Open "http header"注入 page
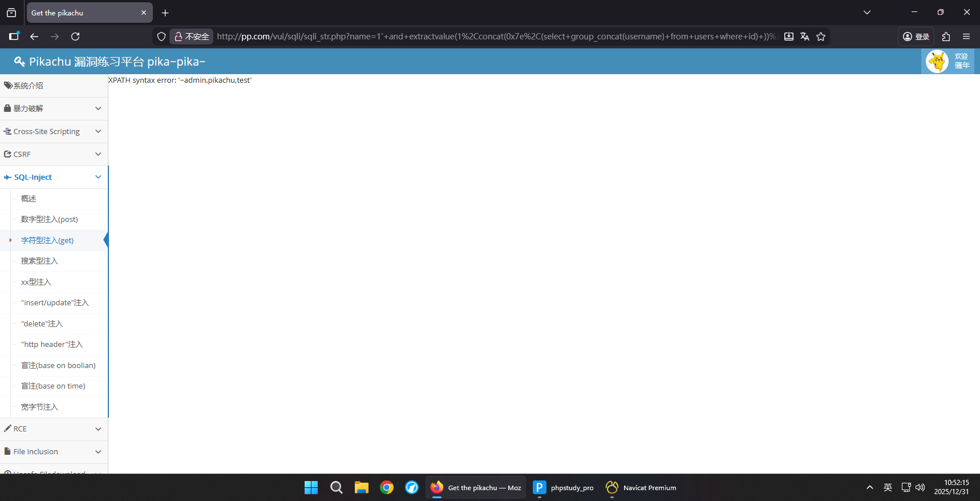Screen dimensions: 980x501 [x=52, y=344]
